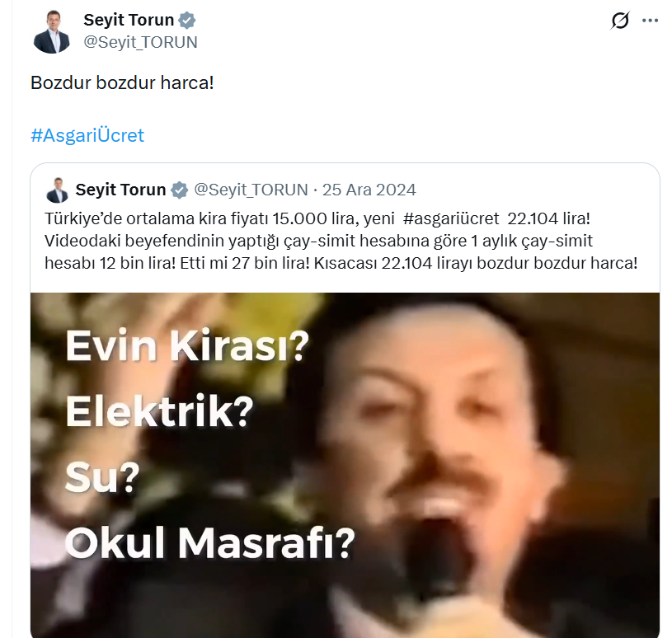The width and height of the screenshot is (672, 638).
Task: Click verified badge inside the quoted tweet
Action: click(179, 190)
